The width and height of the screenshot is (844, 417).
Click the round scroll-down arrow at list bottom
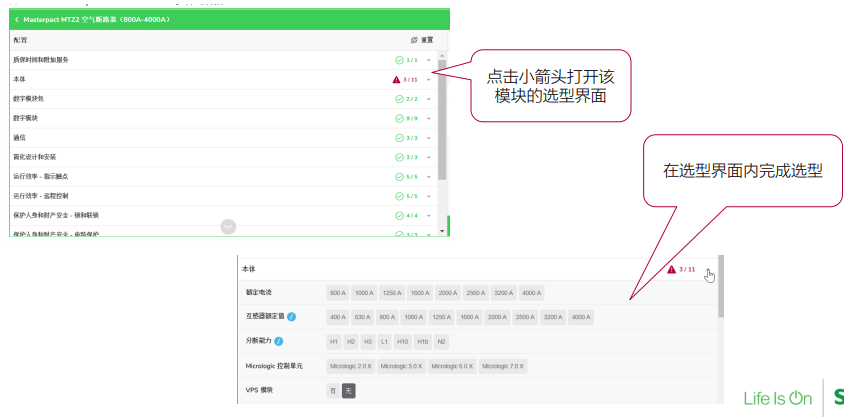pos(228,227)
